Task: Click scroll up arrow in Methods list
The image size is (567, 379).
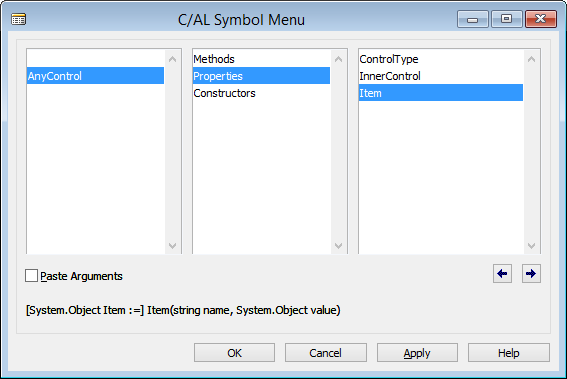Action: 338,59
